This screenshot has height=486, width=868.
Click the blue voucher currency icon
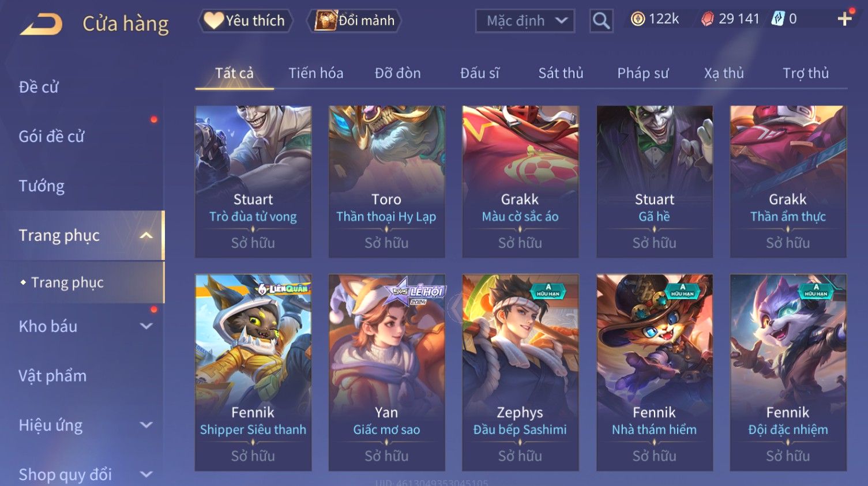[777, 19]
